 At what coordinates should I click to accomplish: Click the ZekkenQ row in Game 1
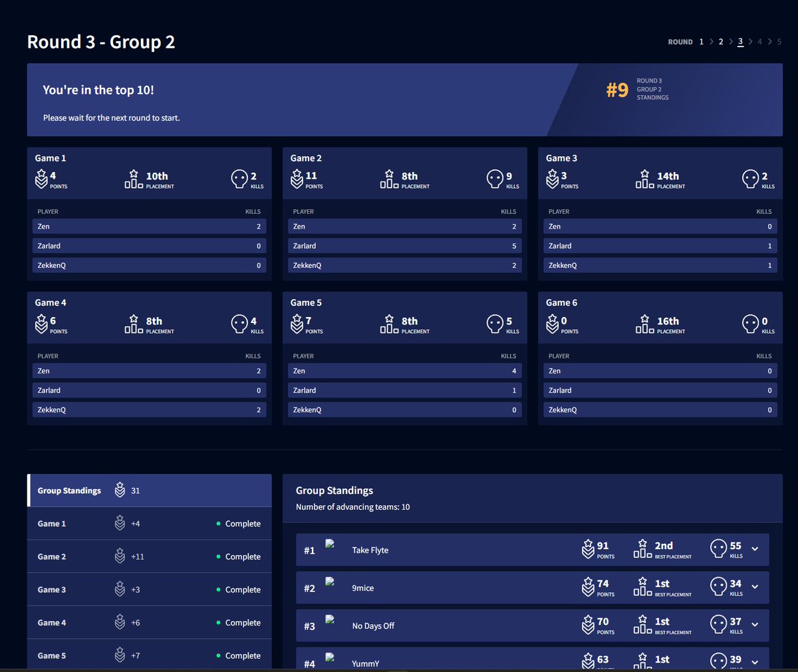pyautogui.click(x=150, y=265)
